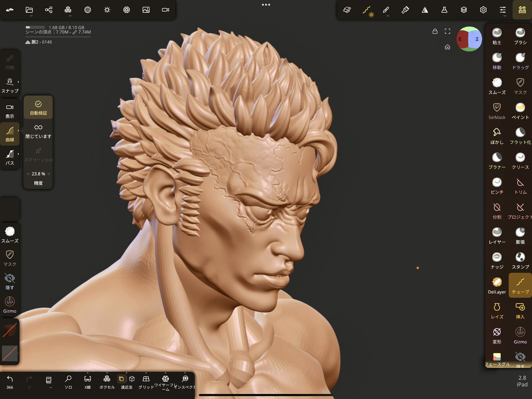Toggle the viewport lock icon
532x399 pixels.
(435, 31)
